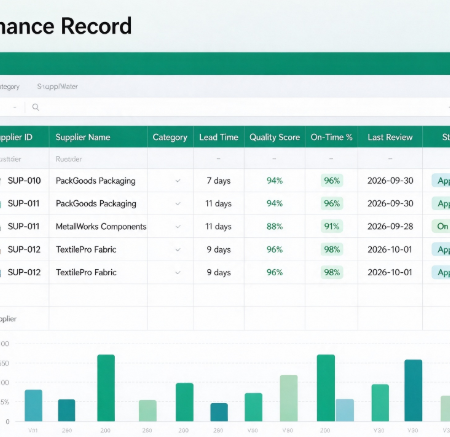450x437 pixels.
Task: Click the 88% quality score
Action: coord(275,227)
